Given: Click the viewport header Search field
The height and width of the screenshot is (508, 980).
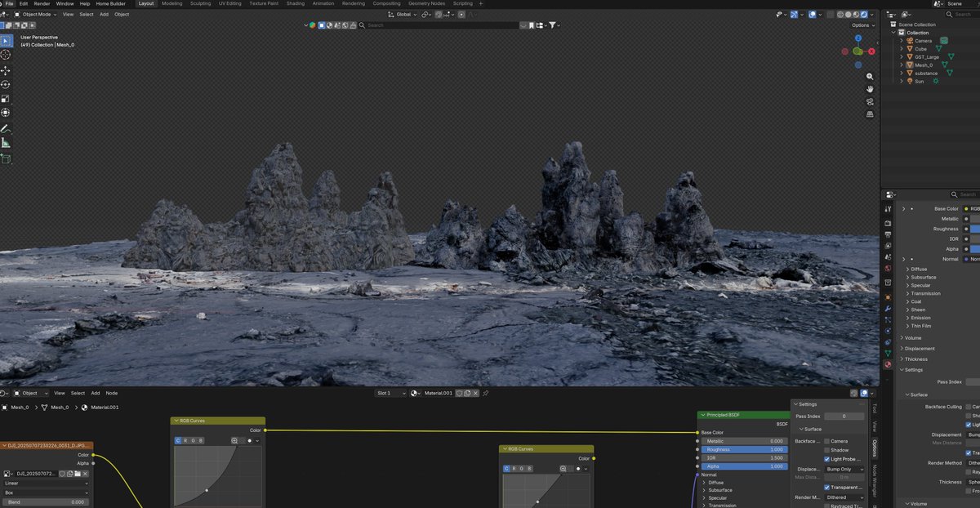Looking at the screenshot, I should [x=439, y=25].
